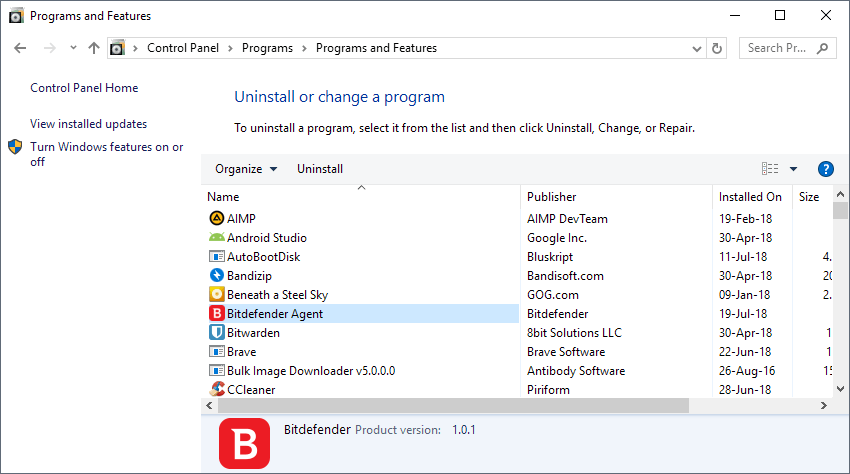Click the Programs breadcrumb
This screenshot has width=850, height=474.
[267, 48]
